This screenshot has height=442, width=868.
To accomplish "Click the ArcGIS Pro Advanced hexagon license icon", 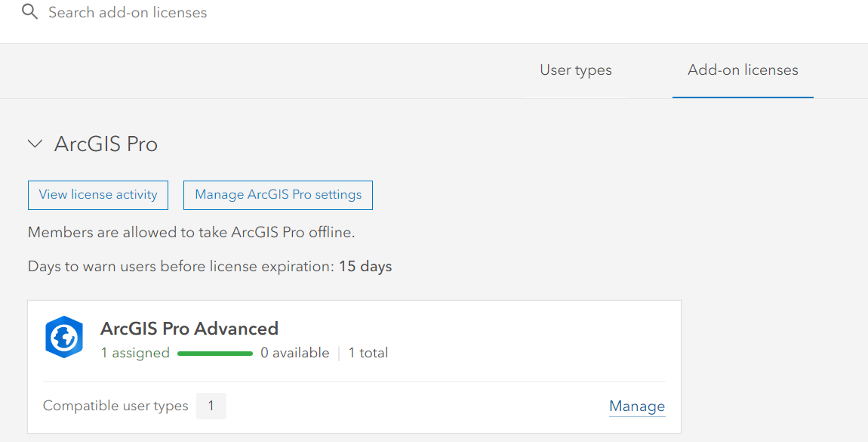I will coord(64,336).
